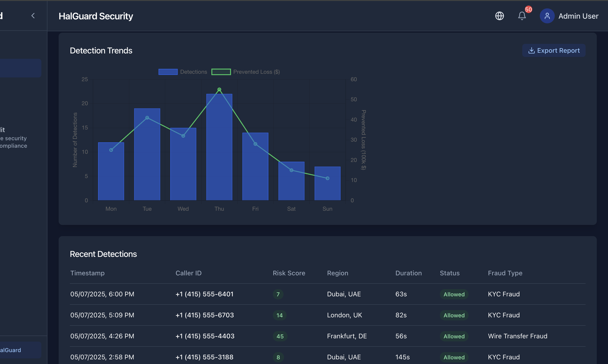Open sorting on the Risk Score column header
Screen dimensions: 608x364
(289, 273)
